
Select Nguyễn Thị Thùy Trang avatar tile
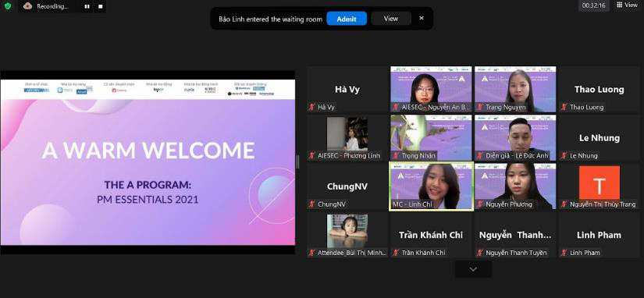pos(599,186)
